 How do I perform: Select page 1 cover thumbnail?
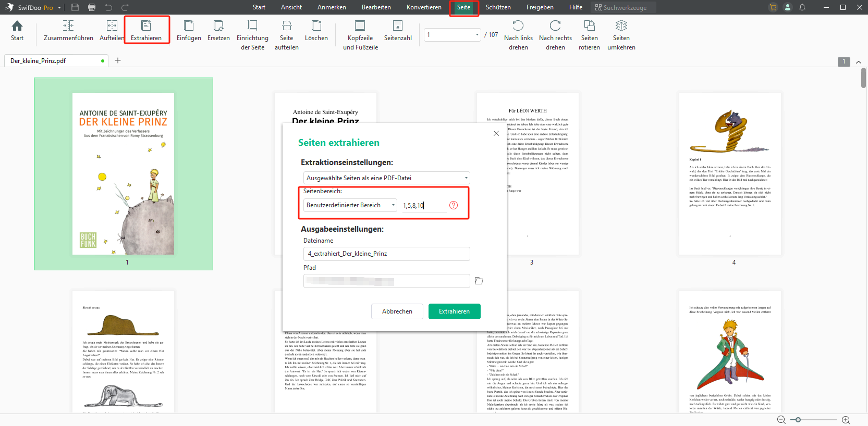pyautogui.click(x=124, y=174)
